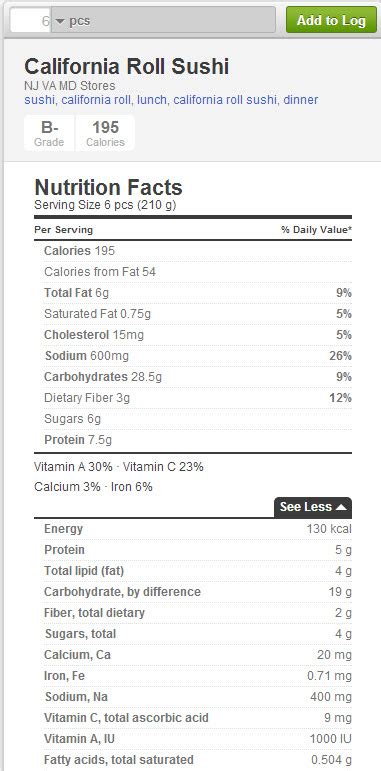Screen dimensions: 381x771
Task: Click the dropdown arrow next to pcs
Action: pyautogui.click(x=60, y=21)
